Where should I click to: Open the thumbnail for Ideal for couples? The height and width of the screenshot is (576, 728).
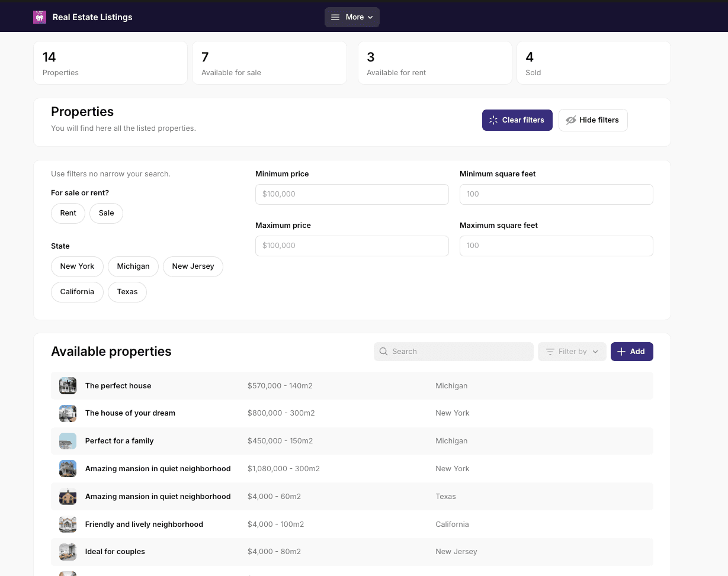point(68,551)
